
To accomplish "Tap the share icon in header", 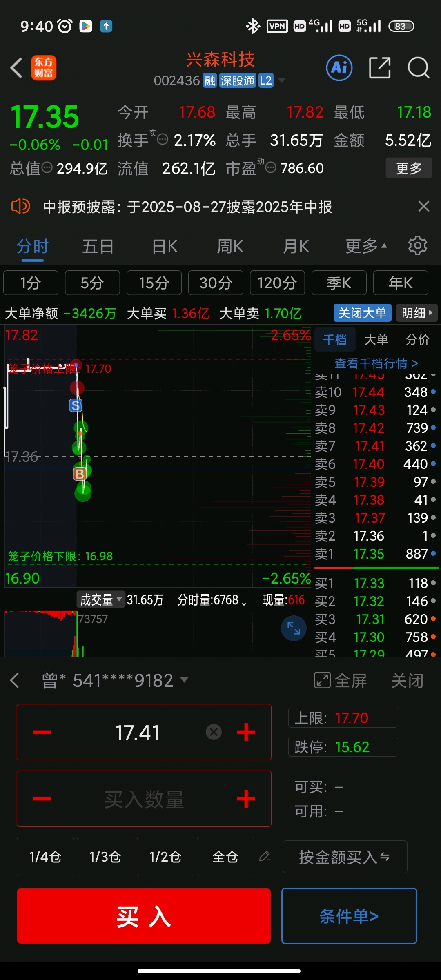I will point(379,67).
